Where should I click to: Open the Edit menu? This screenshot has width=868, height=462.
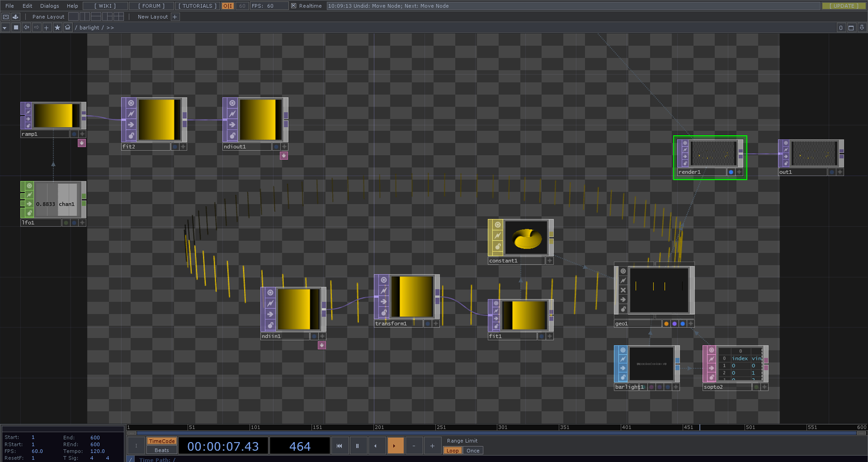[28, 6]
